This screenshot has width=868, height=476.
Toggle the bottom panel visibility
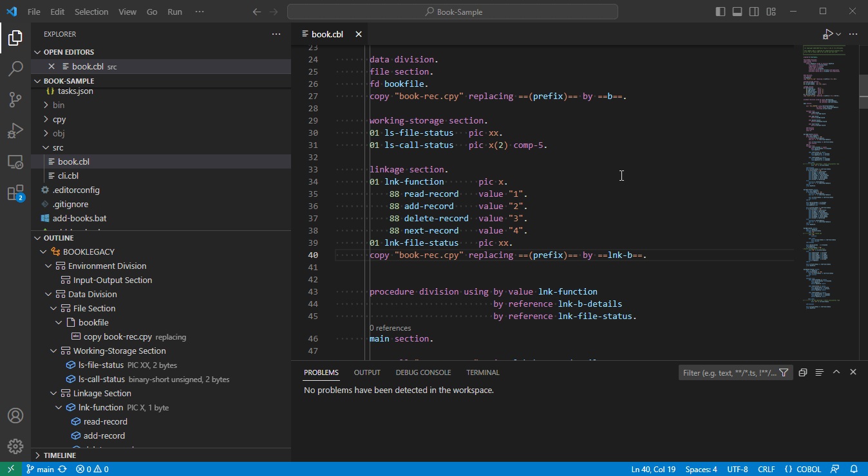point(737,11)
